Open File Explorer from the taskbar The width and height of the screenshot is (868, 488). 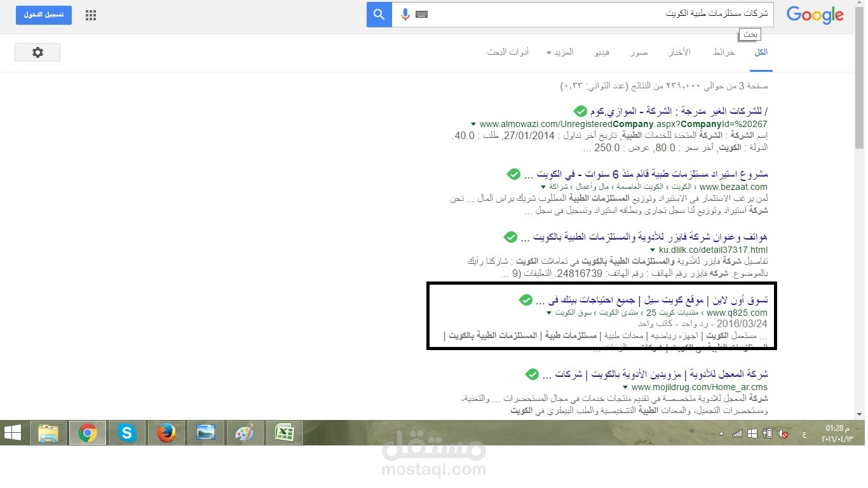pyautogui.click(x=48, y=433)
